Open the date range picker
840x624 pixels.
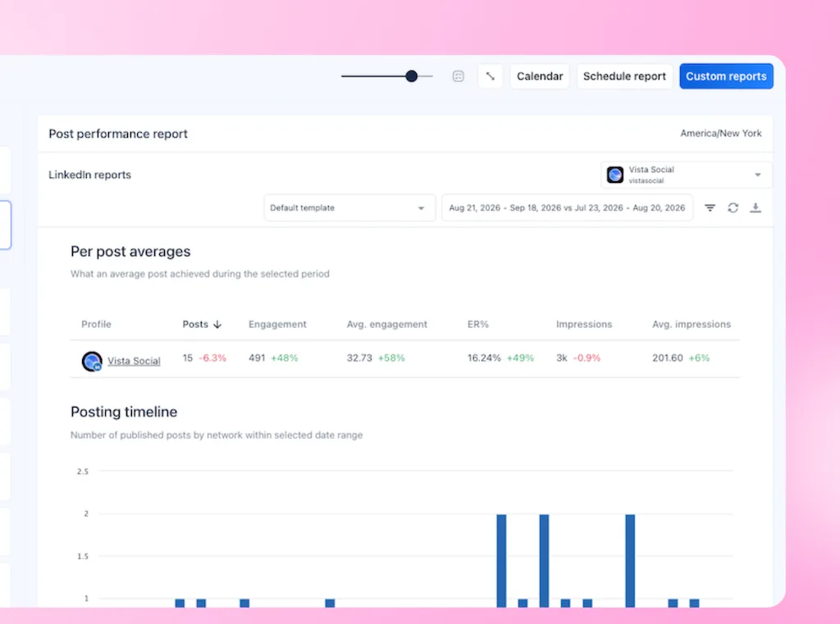[x=567, y=207]
